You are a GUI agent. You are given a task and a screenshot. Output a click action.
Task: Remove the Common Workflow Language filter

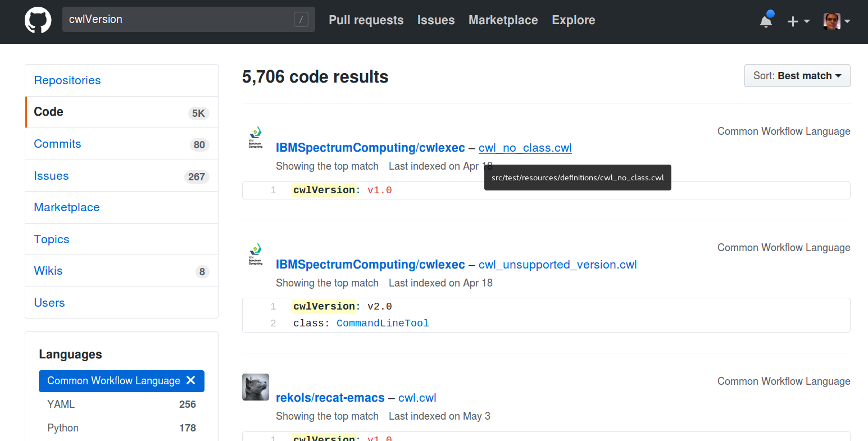tap(190, 380)
